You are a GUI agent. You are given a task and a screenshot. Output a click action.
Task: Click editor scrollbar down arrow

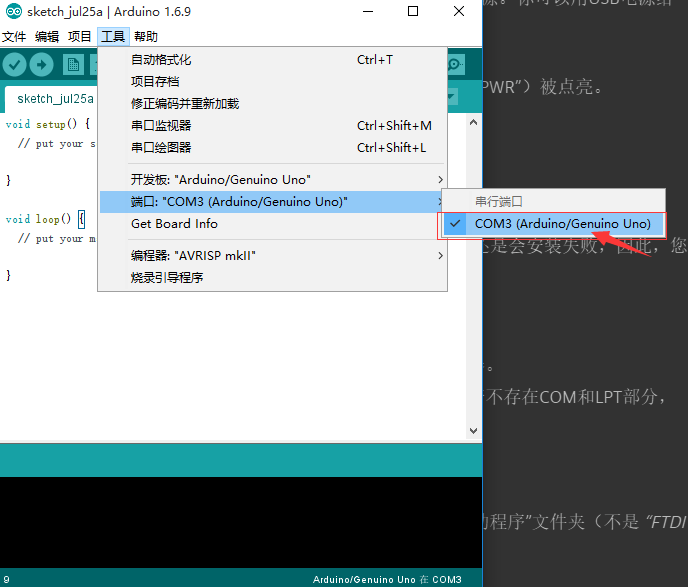pyautogui.click(x=473, y=431)
